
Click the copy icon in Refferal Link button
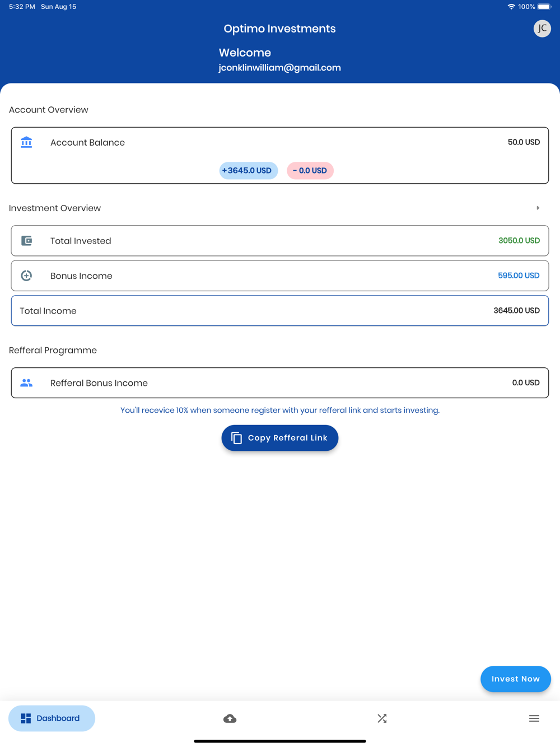point(237,438)
